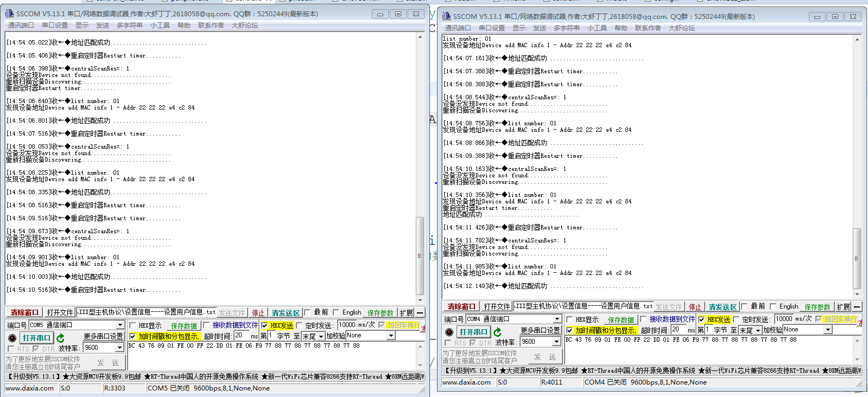This screenshot has width=868, height=397.
Task: Open 加校验 None dropdown in COM4 window
Action: [x=828, y=330]
